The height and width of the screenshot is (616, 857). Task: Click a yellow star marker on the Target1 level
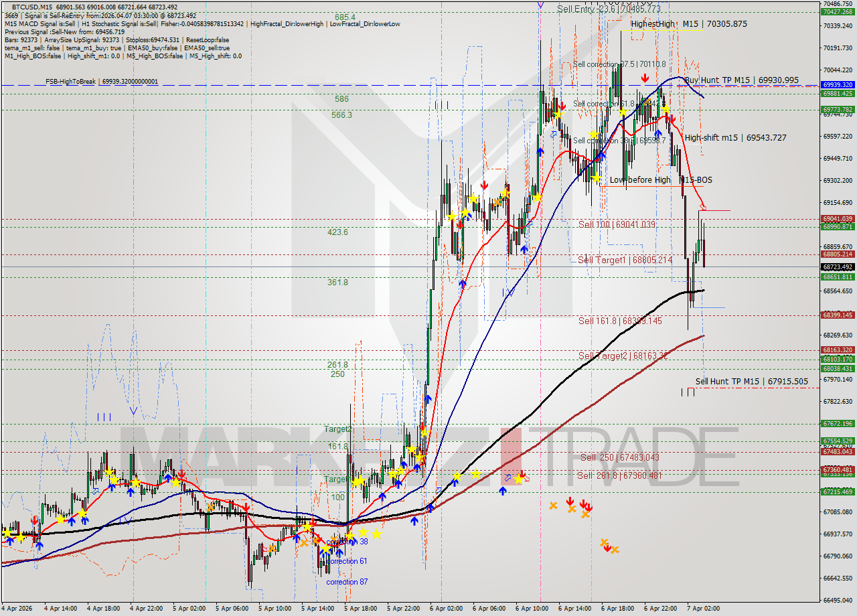(358, 482)
